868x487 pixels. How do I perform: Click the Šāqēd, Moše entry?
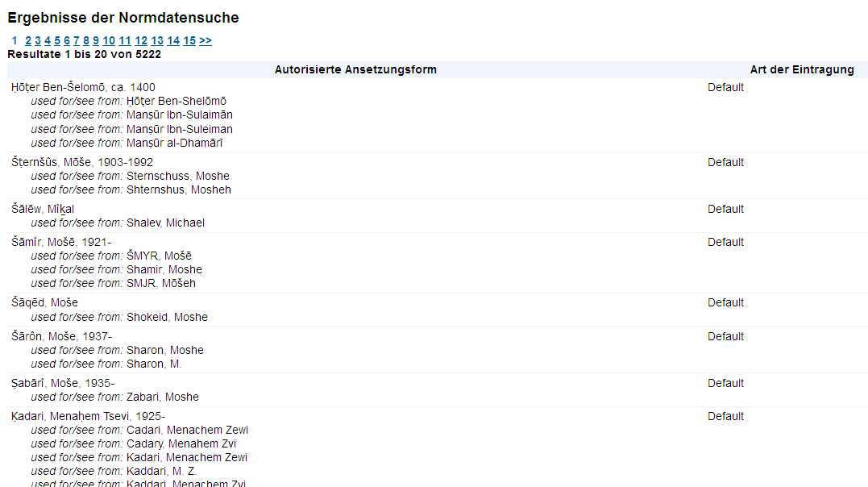(44, 302)
